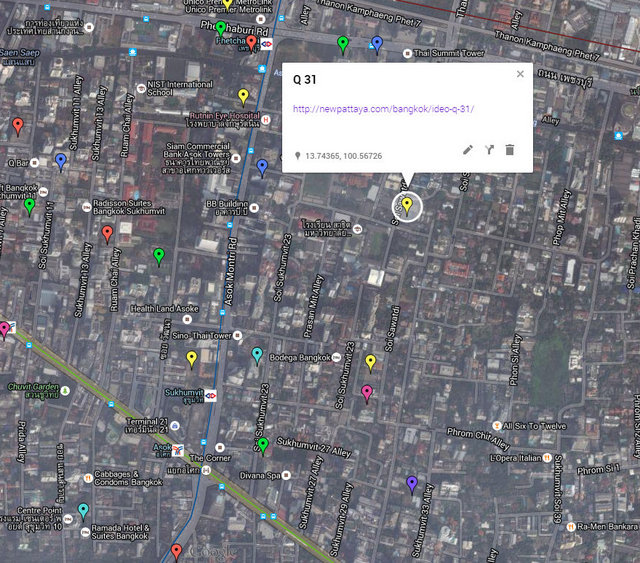Click Cabbages & Condoms restaurant icon
The height and width of the screenshot is (563, 640).
pyautogui.click(x=88, y=478)
